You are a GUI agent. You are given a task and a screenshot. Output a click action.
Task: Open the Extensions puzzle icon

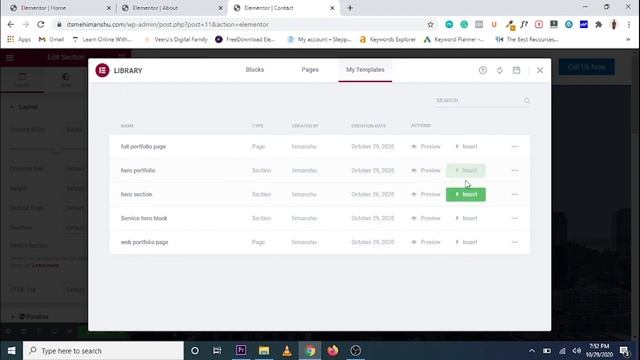tap(598, 24)
